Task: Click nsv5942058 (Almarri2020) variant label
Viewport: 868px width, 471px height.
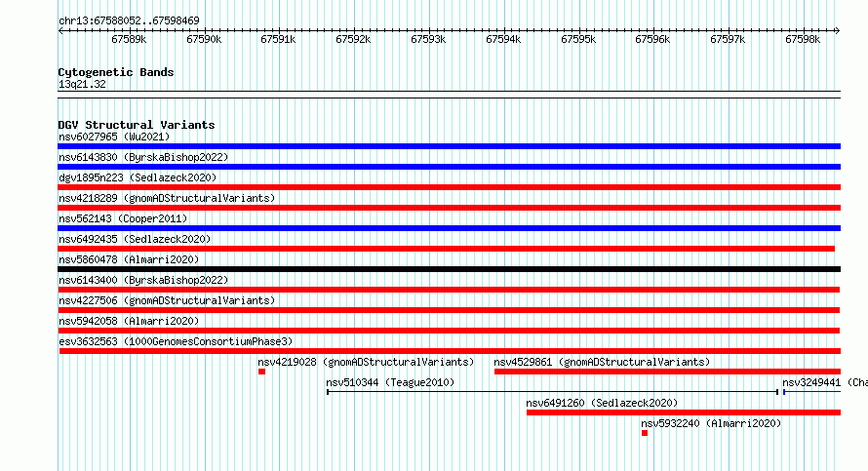Action: click(129, 321)
